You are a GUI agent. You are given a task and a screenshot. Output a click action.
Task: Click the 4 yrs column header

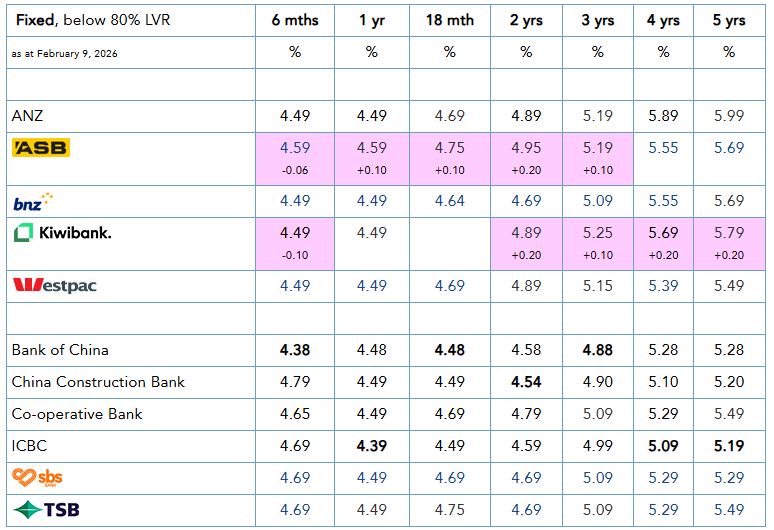(x=663, y=20)
